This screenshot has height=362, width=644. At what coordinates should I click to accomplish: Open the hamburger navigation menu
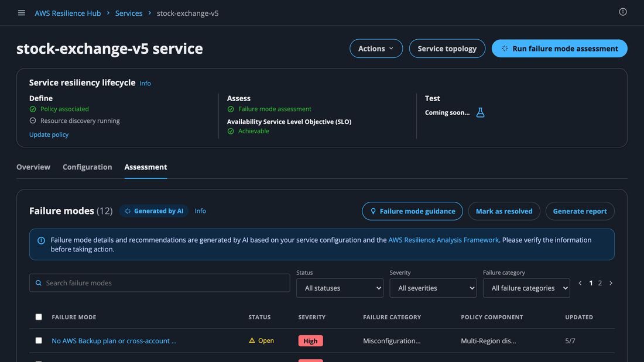click(21, 13)
